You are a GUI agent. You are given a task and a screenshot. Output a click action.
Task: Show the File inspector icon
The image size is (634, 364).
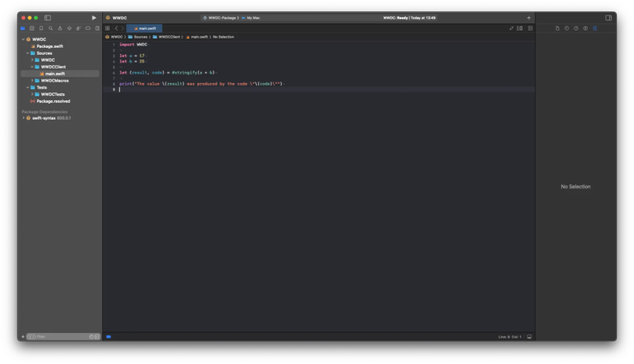pos(557,28)
